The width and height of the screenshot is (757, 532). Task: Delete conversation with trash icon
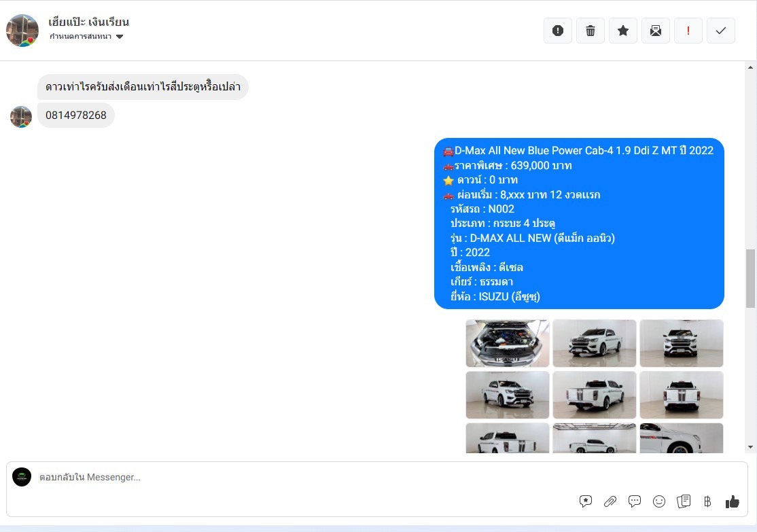591,31
